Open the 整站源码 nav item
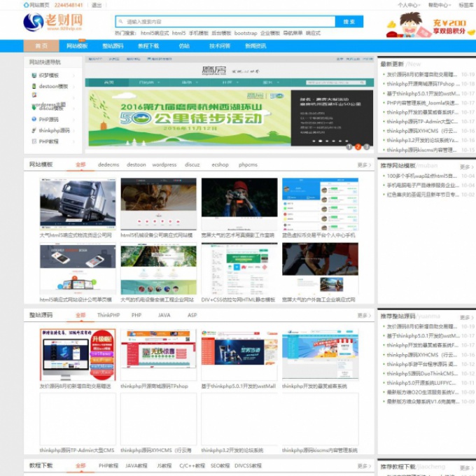476x476 pixels. pyautogui.click(x=113, y=45)
